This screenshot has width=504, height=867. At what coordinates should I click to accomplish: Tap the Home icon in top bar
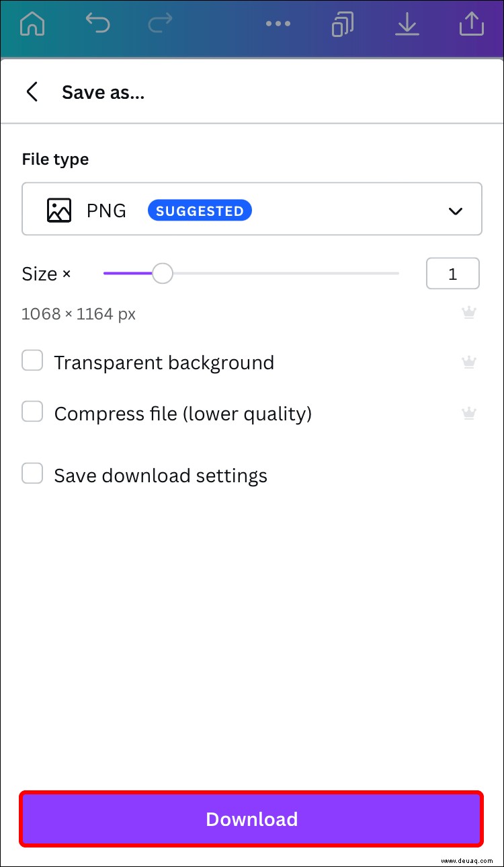tap(32, 24)
